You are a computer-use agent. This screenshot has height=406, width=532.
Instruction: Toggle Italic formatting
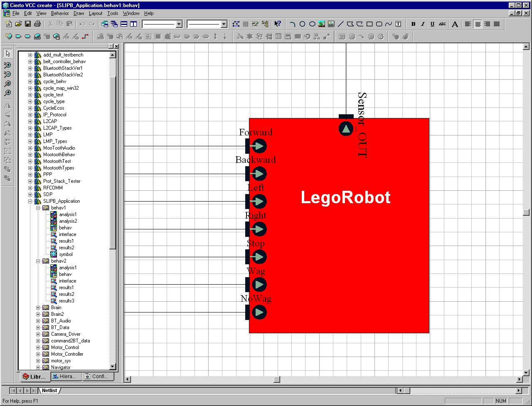click(x=423, y=24)
